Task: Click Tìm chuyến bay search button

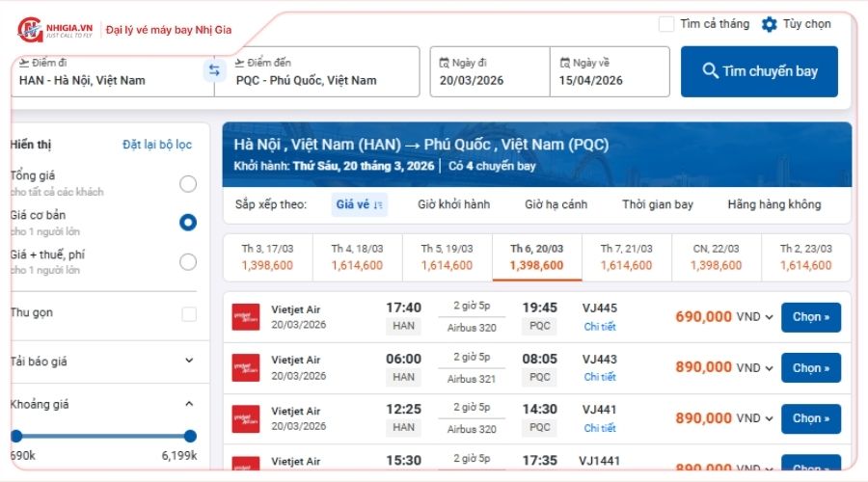Action: pos(759,71)
